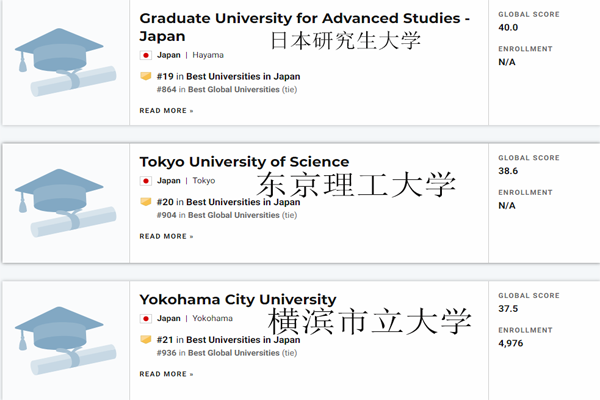Open the Graduate University for Advanced Studies - Japan title
Viewport: 600px width, 400px height.
(305, 27)
